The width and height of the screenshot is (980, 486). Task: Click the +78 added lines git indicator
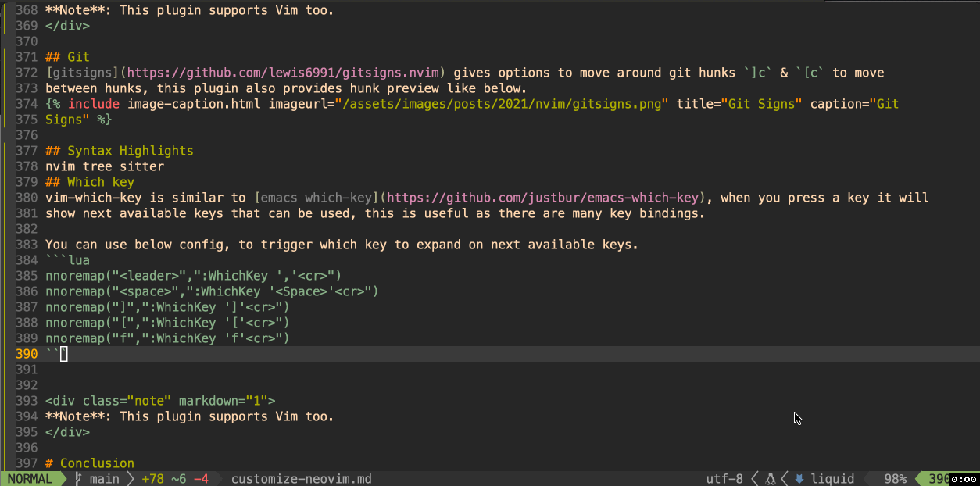pyautogui.click(x=152, y=478)
